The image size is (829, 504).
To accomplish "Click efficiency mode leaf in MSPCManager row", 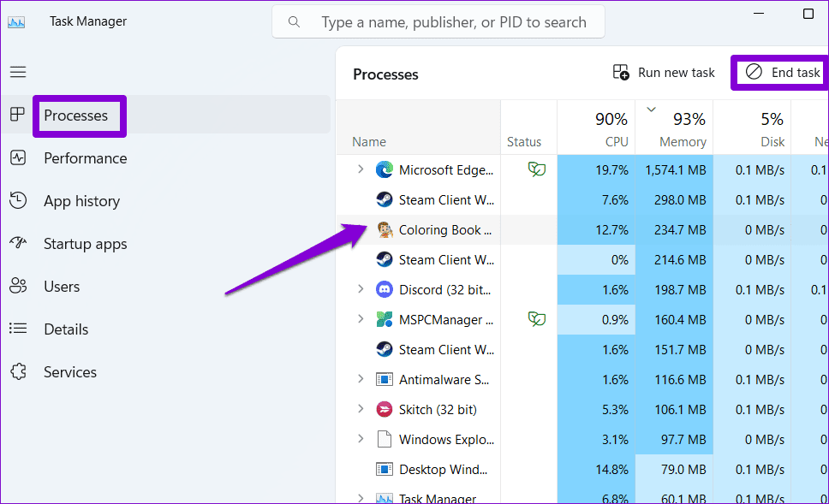I will point(537,319).
